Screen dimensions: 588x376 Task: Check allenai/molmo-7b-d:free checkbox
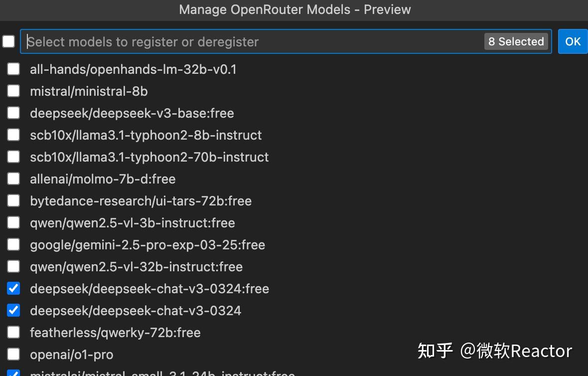(13, 179)
